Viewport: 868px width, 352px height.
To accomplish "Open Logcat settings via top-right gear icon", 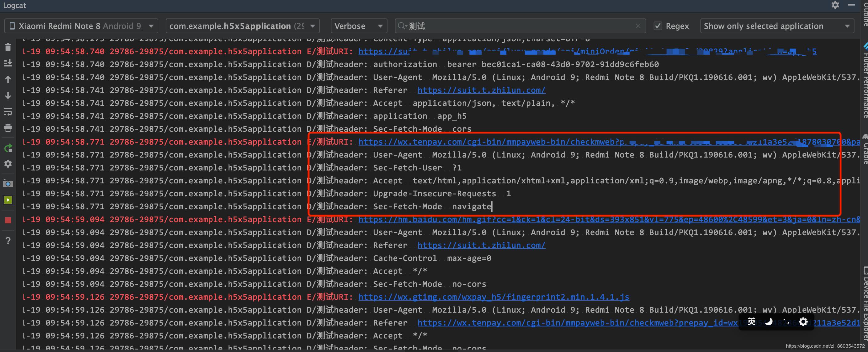I will click(x=835, y=5).
